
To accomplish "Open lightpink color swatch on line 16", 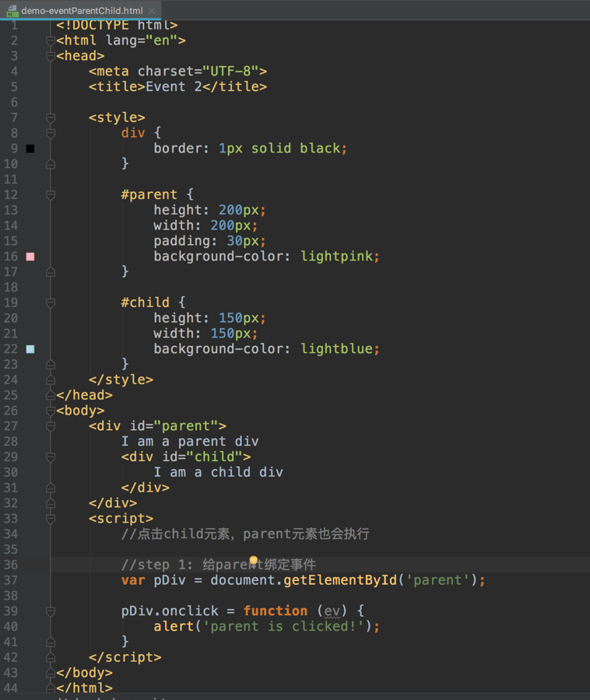I will [x=30, y=257].
